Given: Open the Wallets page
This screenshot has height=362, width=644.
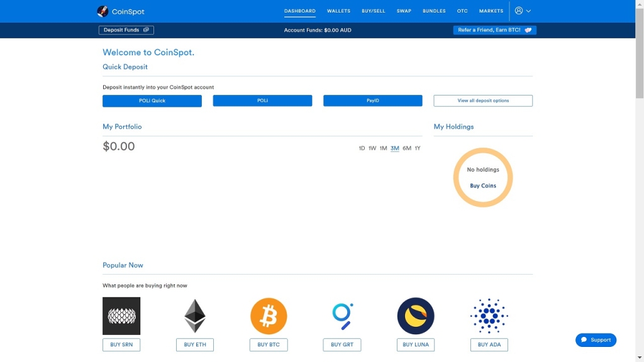Looking at the screenshot, I should (338, 11).
